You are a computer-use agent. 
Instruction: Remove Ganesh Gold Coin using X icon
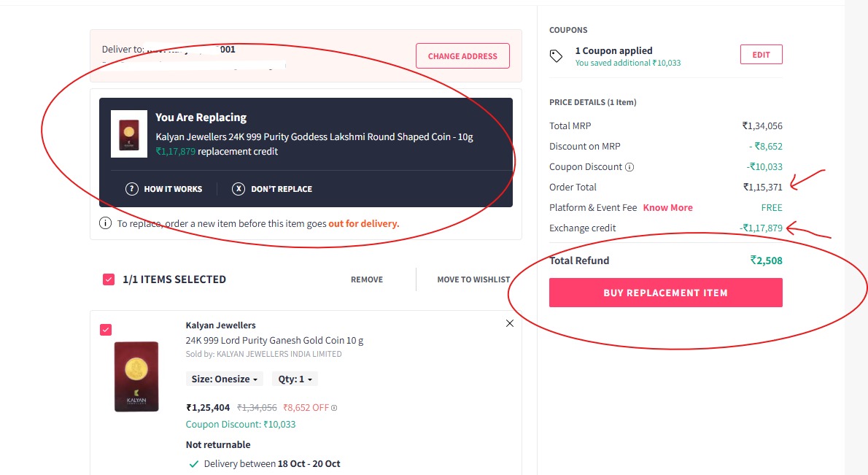(510, 323)
